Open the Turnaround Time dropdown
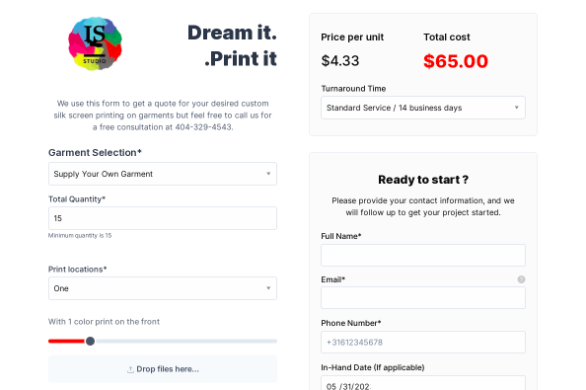Screen dimensions: 586x390 423,108
